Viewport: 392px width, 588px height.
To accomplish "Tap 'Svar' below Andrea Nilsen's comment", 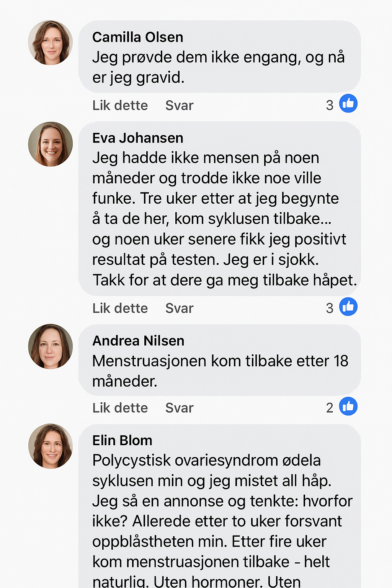I will tap(179, 408).
